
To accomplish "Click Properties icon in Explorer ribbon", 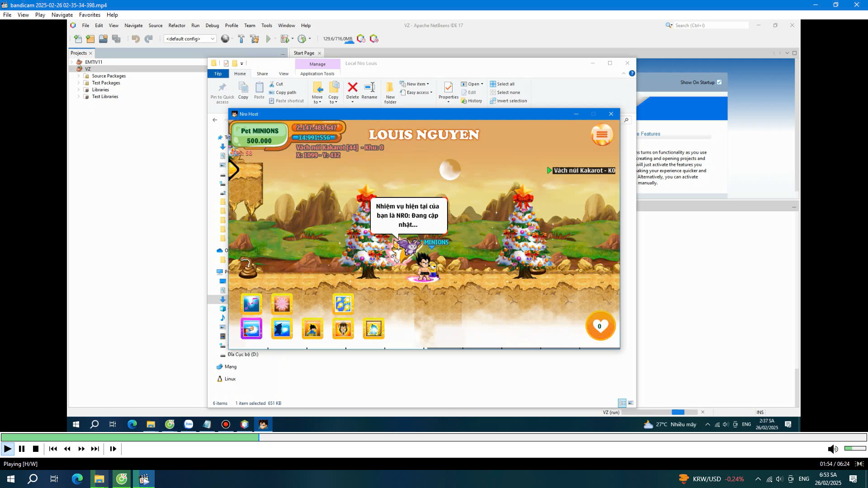I will [x=448, y=90].
